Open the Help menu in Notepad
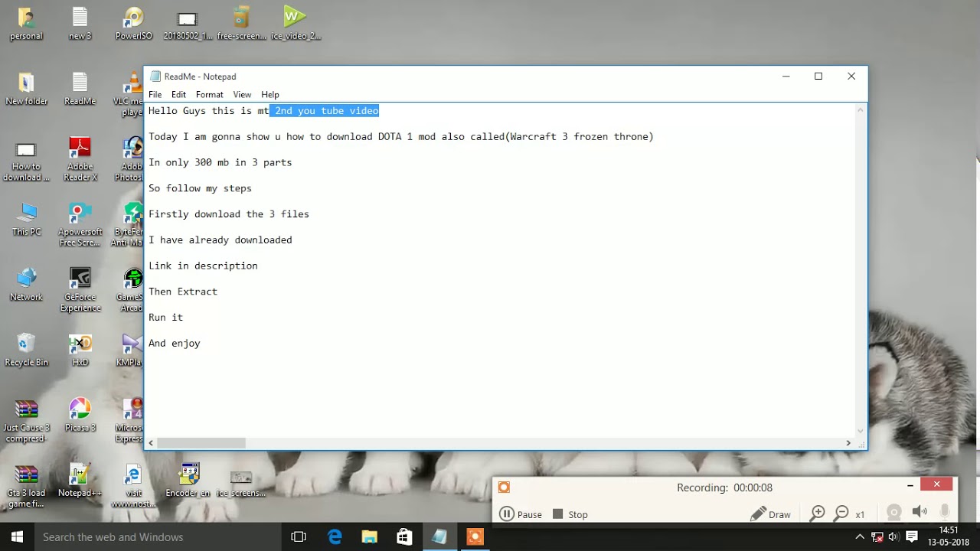 (x=269, y=94)
